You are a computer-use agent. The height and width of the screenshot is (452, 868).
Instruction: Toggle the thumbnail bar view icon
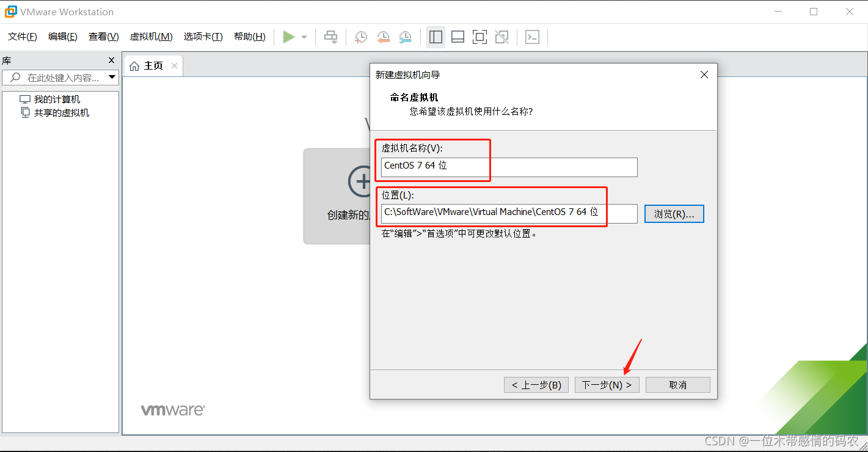[458, 37]
